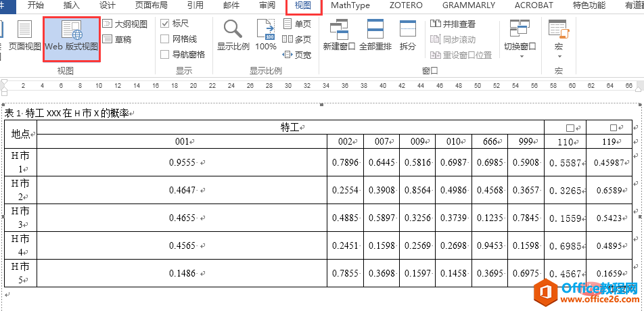The height and width of the screenshot is (311, 644).
Task: Open the 审阅 Review tab
Action: click(267, 5)
